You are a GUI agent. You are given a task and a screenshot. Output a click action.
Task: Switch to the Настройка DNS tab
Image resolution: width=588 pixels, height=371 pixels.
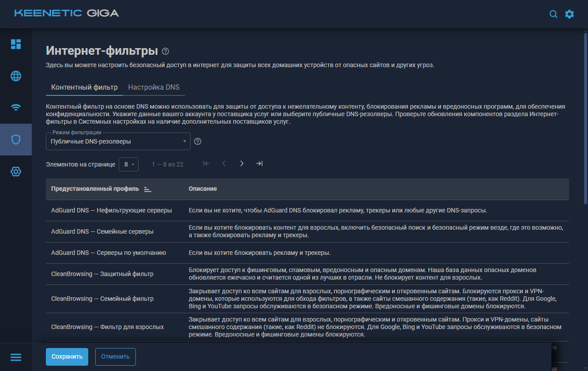click(x=154, y=87)
